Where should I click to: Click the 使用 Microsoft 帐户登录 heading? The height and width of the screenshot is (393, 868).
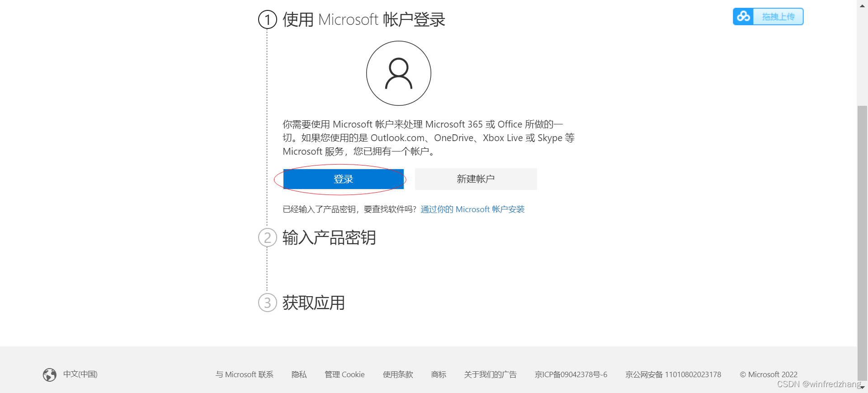click(x=364, y=19)
